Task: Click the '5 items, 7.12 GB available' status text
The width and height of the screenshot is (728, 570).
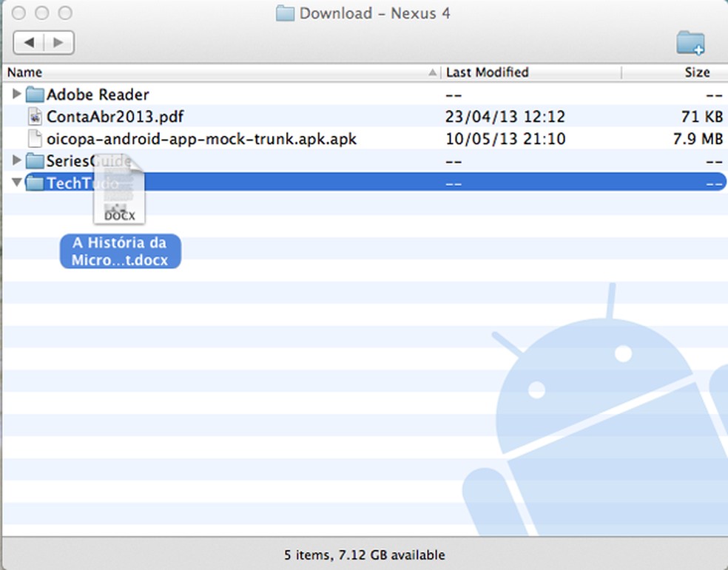Action: coord(365,554)
